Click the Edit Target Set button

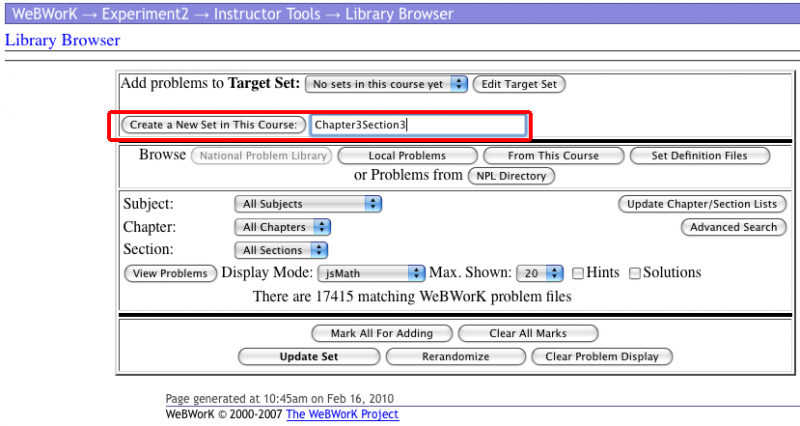(519, 84)
